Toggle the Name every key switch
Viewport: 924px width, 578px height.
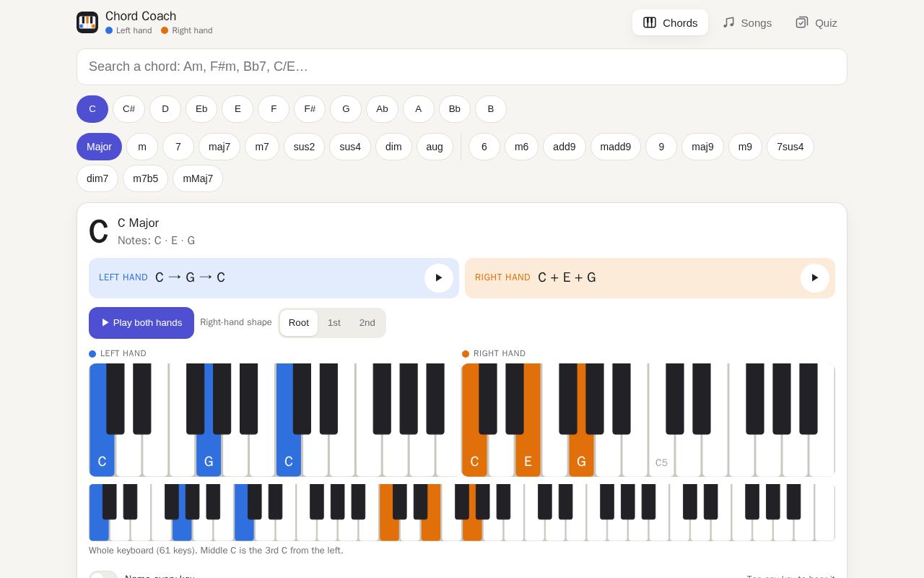pos(103,577)
